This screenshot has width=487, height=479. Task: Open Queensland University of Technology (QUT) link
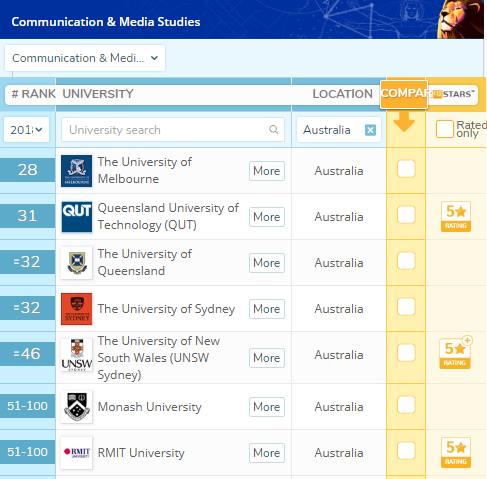168,216
